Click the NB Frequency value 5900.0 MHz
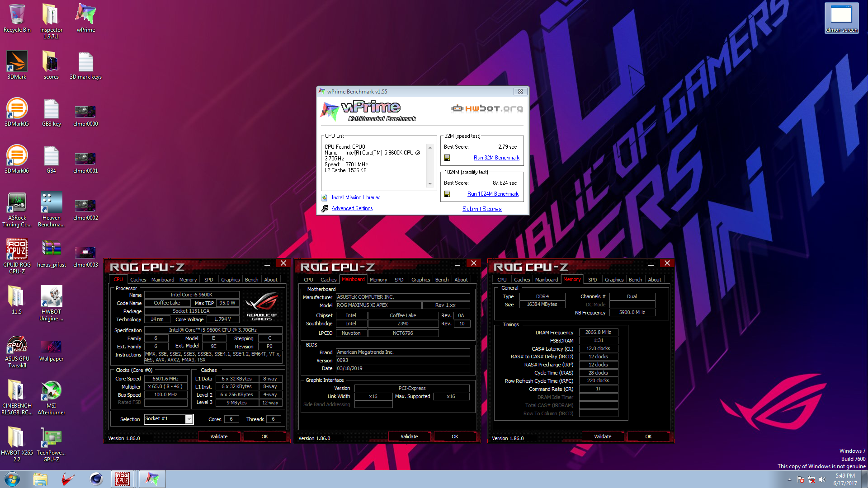This screenshot has height=488, width=868. click(x=632, y=313)
